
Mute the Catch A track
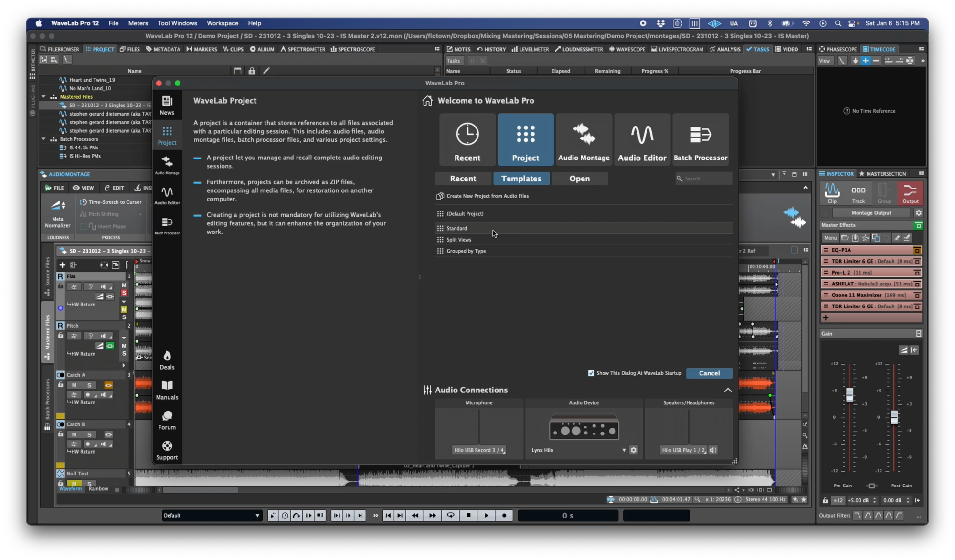pyautogui.click(x=74, y=385)
